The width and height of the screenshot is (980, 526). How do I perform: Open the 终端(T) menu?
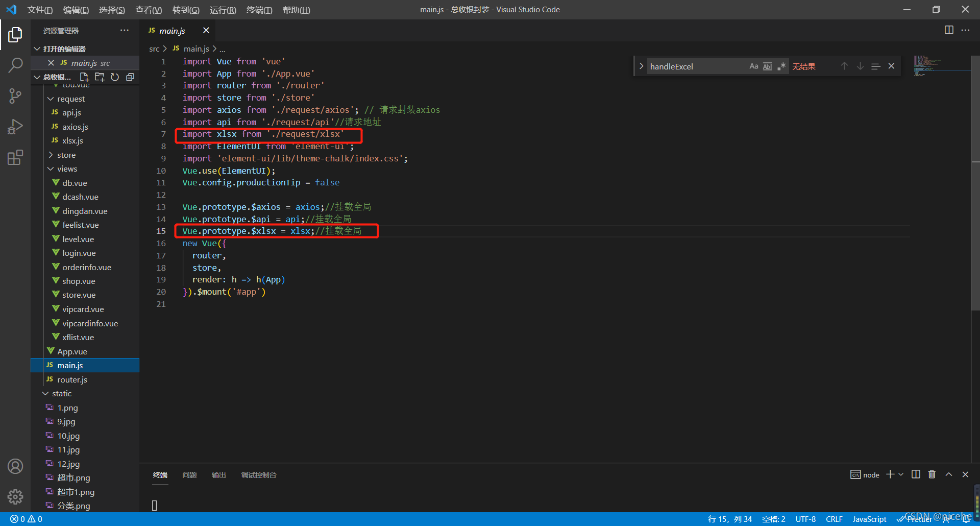[259, 10]
